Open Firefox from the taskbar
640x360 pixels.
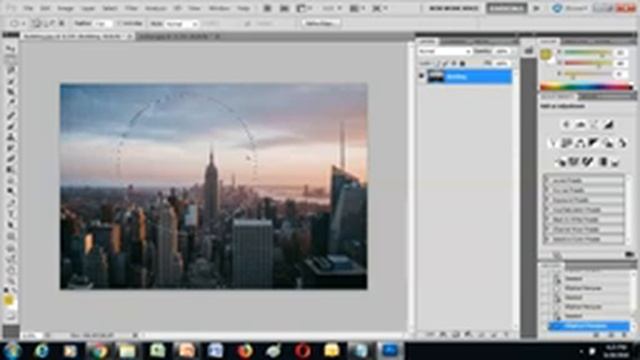(244, 351)
